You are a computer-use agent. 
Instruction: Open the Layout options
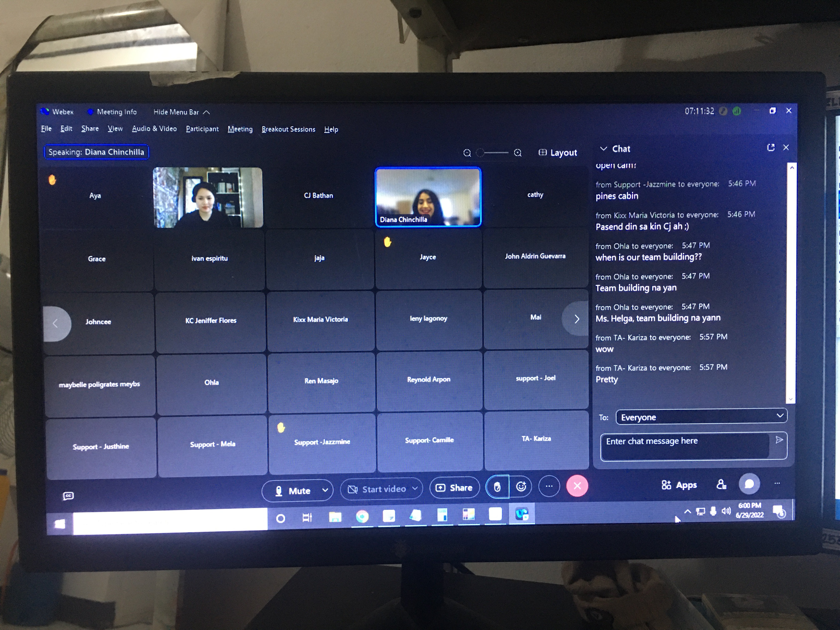557,153
